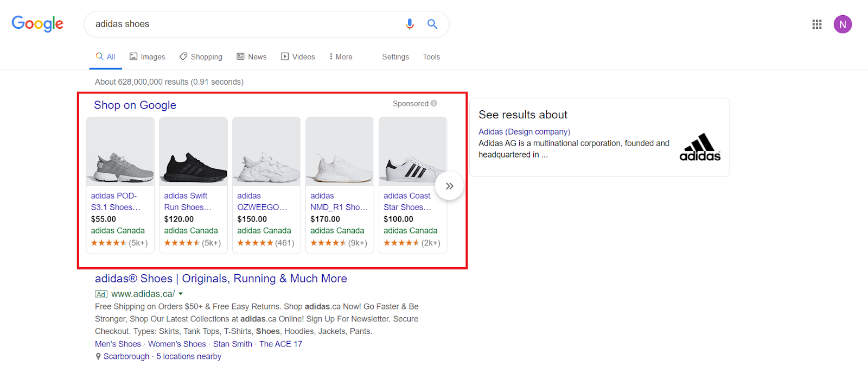Viewport: 868px width, 372px height.
Task: Click the blue search magnifier button
Action: click(432, 24)
